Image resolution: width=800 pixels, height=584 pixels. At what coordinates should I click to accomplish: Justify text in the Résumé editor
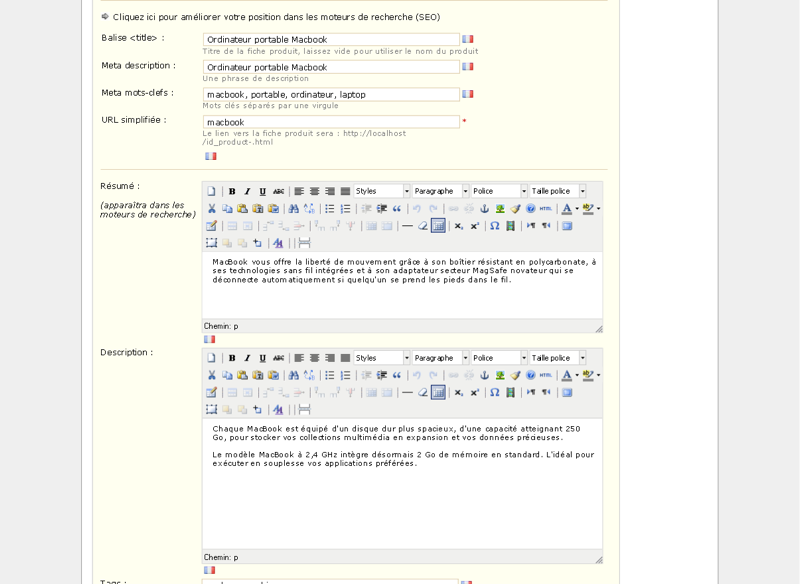pos(345,191)
